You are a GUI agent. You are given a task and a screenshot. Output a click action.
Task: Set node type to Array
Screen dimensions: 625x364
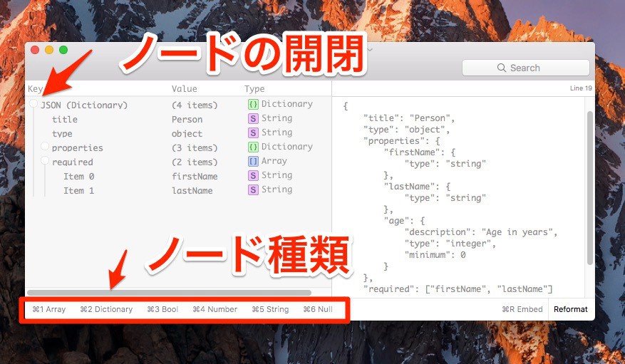(x=49, y=309)
